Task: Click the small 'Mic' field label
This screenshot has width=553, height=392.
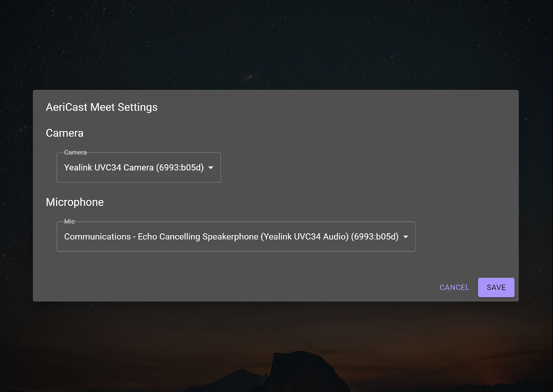Action: coord(69,221)
